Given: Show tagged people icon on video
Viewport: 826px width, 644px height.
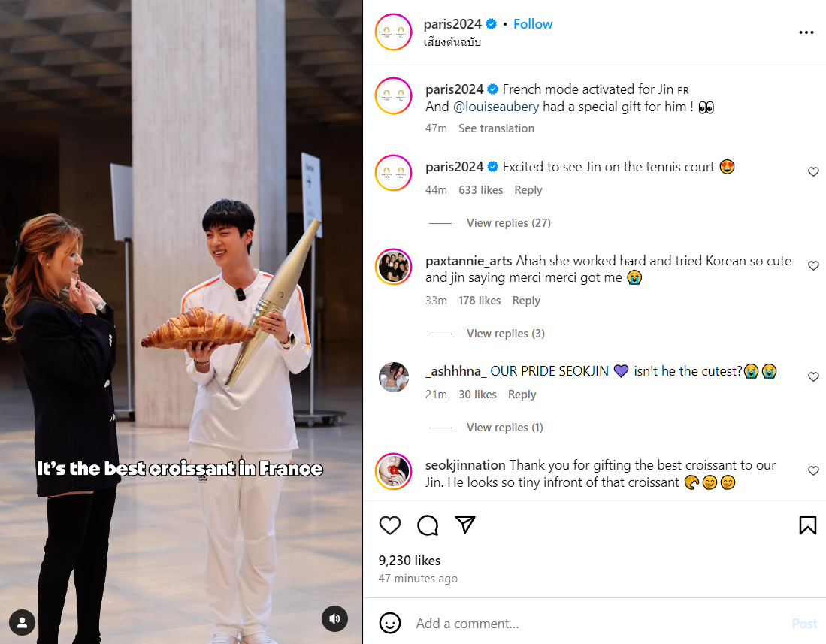Looking at the screenshot, I should pos(23,623).
